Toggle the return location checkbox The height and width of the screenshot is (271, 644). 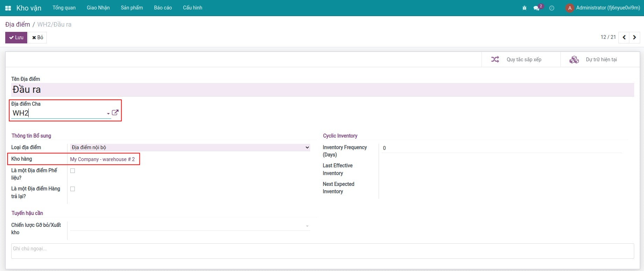pyautogui.click(x=73, y=189)
